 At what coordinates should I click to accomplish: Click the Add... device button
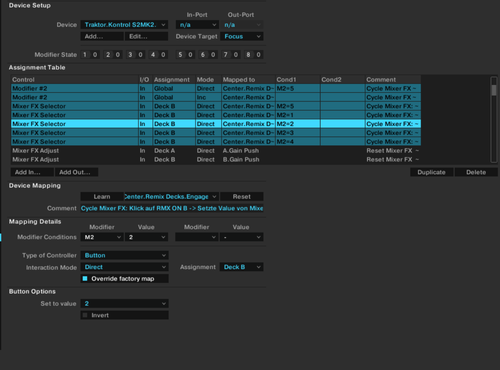(x=102, y=36)
